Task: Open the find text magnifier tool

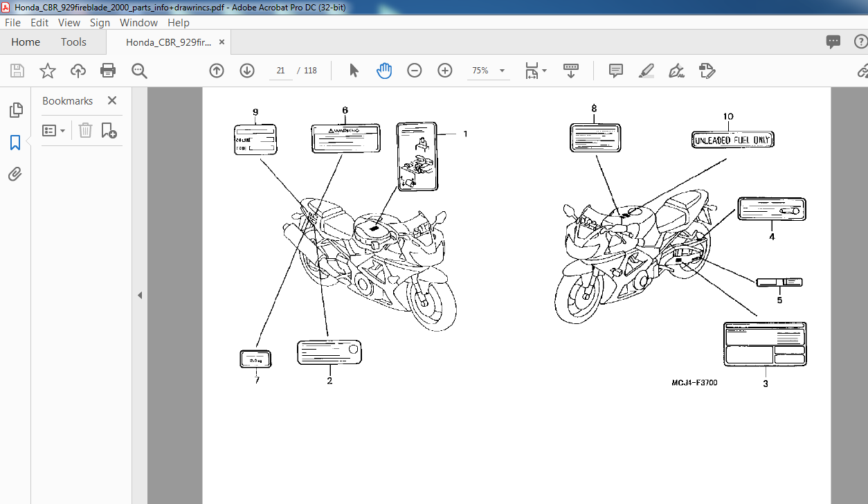Action: click(139, 71)
